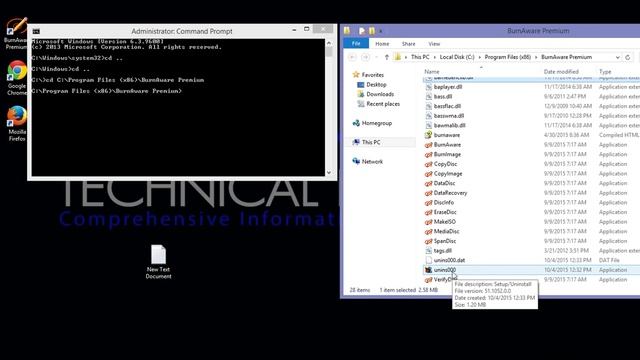Image resolution: width=640 pixels, height=360 pixels.
Task: Open the BurnAware Premium desktop shortcut
Action: pyautogui.click(x=16, y=33)
